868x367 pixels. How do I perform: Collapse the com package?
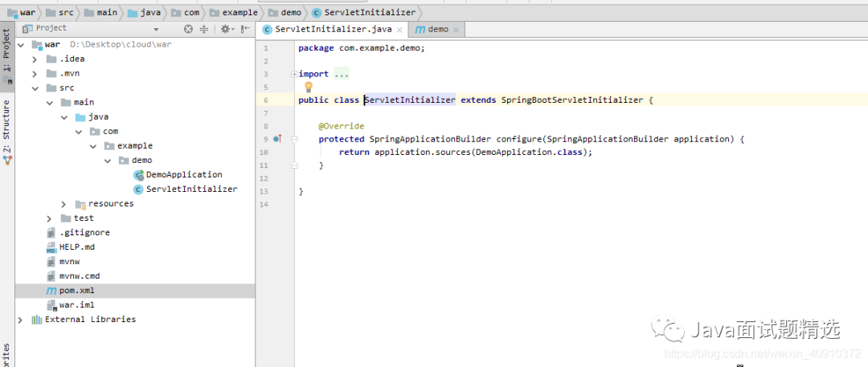pos(78,131)
